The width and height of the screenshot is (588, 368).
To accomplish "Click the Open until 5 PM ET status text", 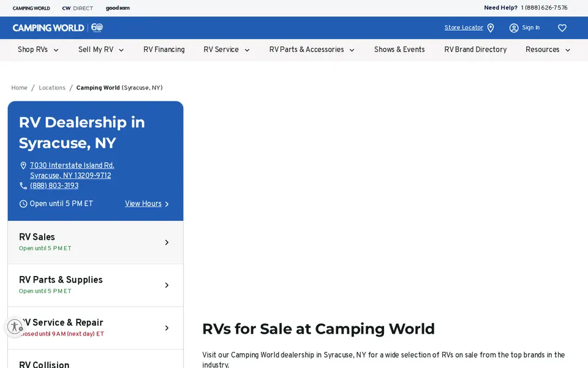I will point(61,204).
